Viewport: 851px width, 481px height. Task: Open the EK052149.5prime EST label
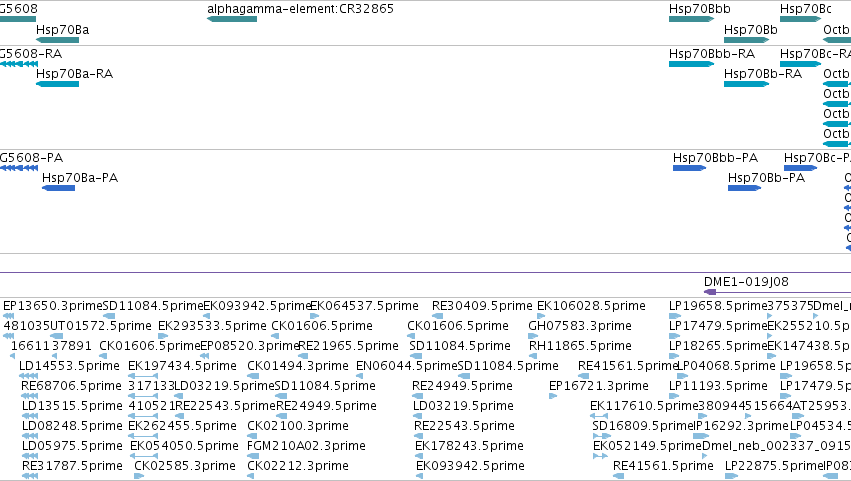coord(647,447)
